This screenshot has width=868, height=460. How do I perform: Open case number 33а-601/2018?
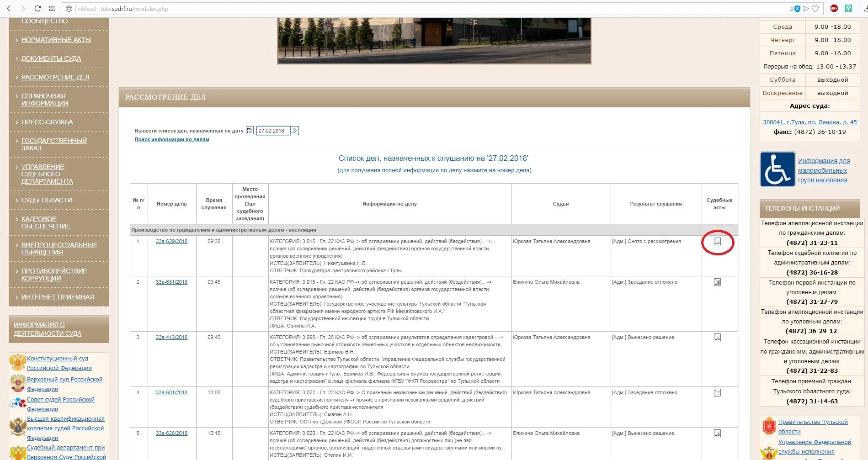coord(171,392)
